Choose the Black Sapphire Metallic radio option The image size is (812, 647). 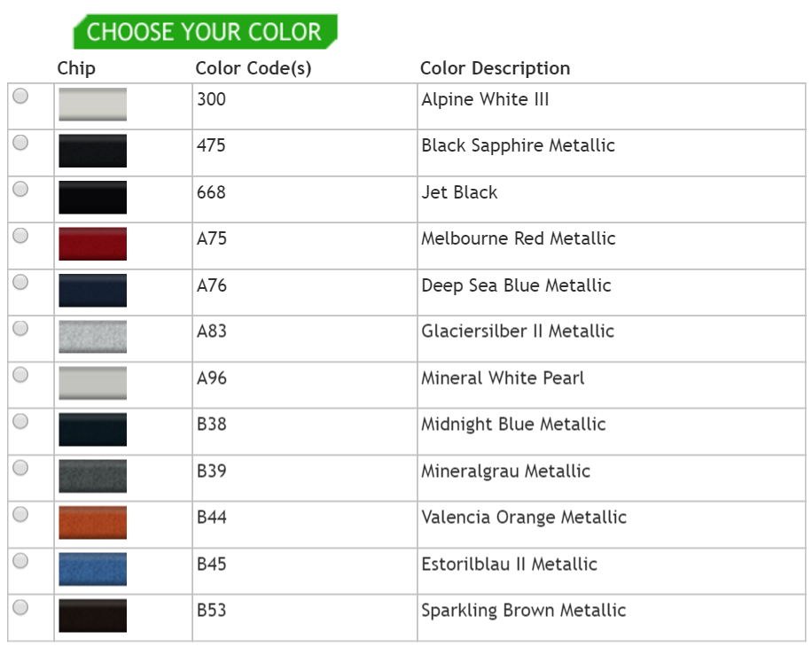pyautogui.click(x=20, y=142)
